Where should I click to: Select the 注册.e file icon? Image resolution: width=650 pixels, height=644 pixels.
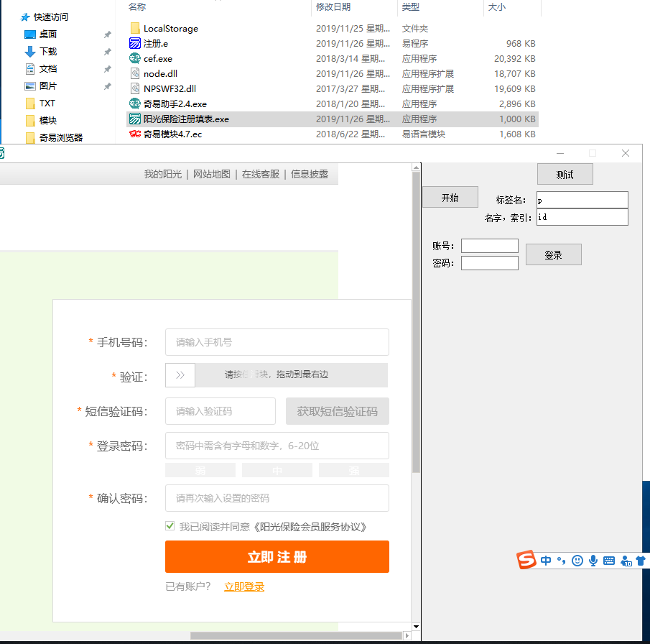tap(135, 43)
